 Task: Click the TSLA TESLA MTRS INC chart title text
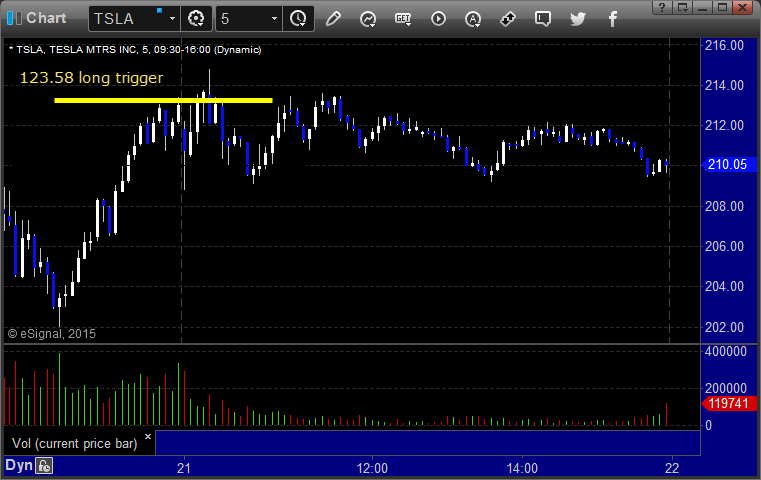pyautogui.click(x=135, y=50)
